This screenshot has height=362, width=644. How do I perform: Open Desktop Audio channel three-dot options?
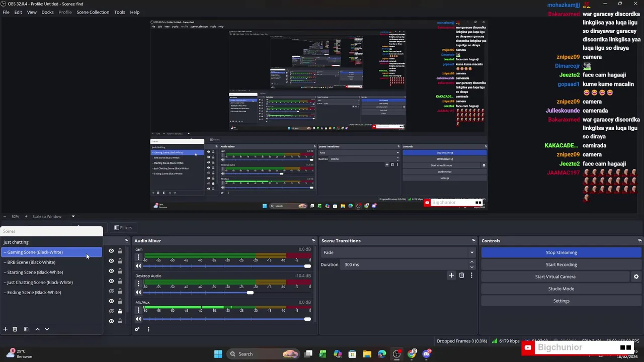tap(138, 284)
